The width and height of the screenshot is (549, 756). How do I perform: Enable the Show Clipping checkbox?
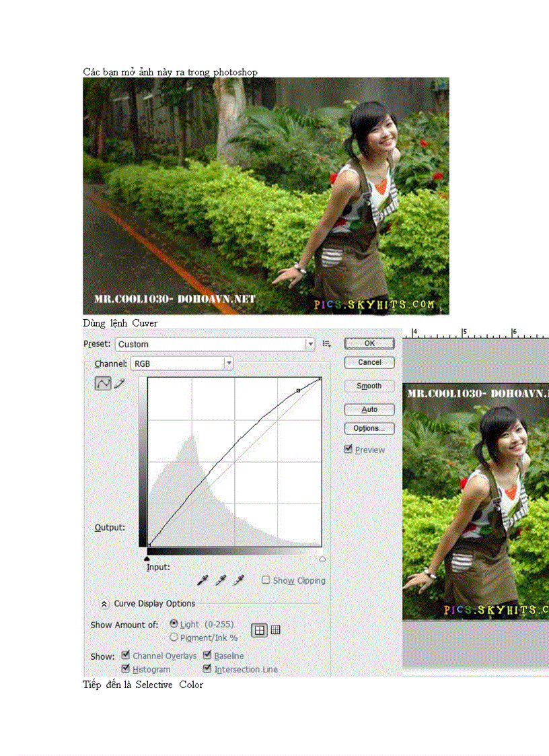point(265,580)
